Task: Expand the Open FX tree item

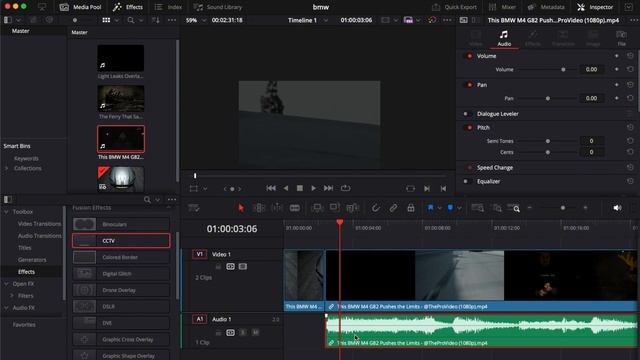Action: point(7,284)
